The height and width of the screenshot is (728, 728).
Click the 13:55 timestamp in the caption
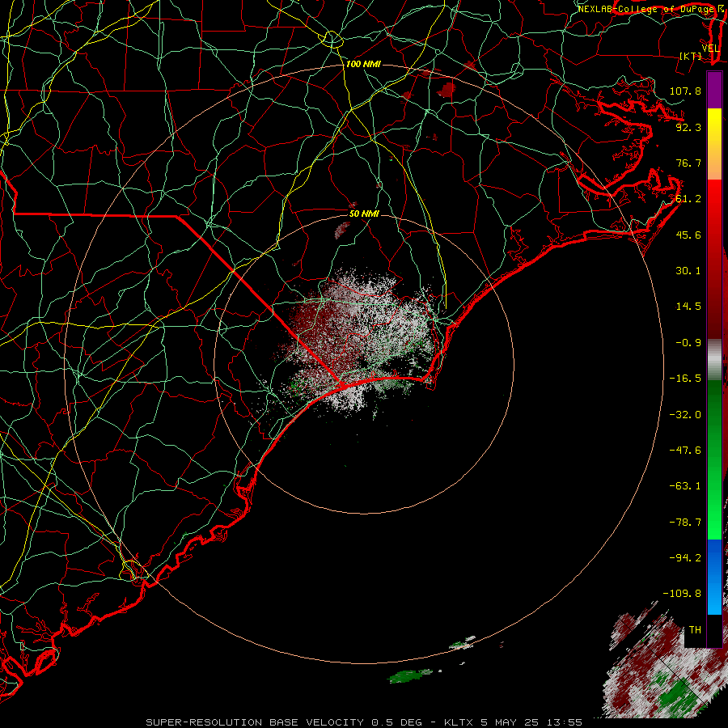click(565, 722)
